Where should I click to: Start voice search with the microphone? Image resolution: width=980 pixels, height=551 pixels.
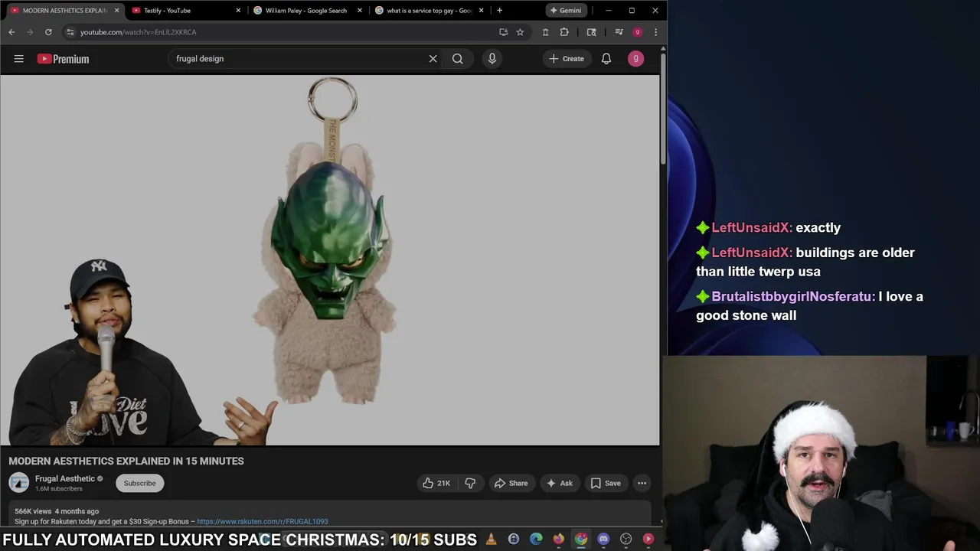point(492,59)
